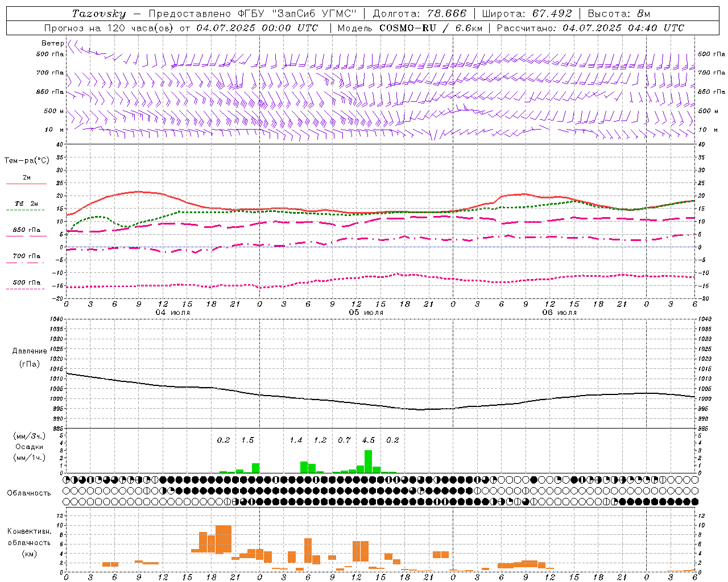The width and height of the screenshot is (728, 582).
Task: Click the '(мм/3ч.)' precipitation unit label
Action: click(29, 436)
